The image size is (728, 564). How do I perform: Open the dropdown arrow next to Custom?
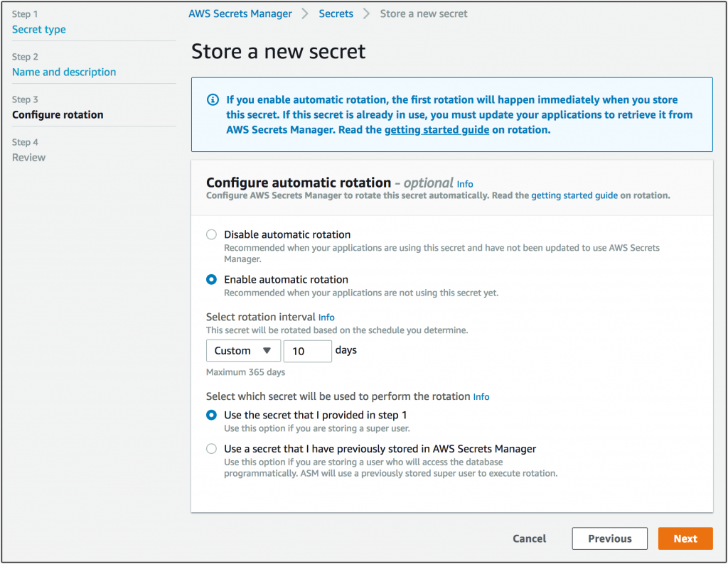point(266,350)
